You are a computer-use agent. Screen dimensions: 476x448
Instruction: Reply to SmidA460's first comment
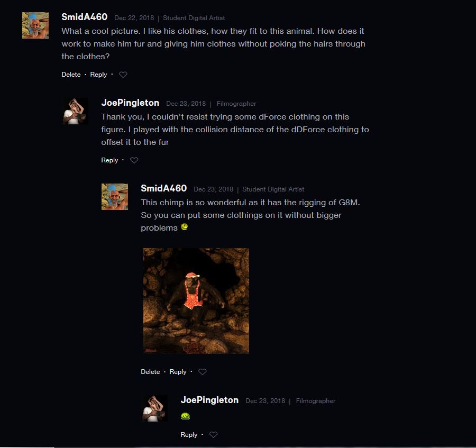tap(99, 75)
